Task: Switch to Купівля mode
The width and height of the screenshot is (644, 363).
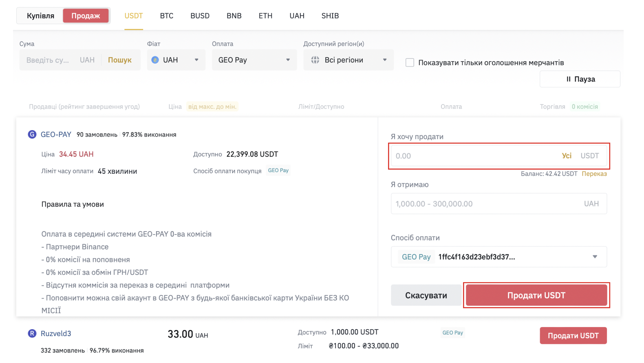Action: coord(40,15)
